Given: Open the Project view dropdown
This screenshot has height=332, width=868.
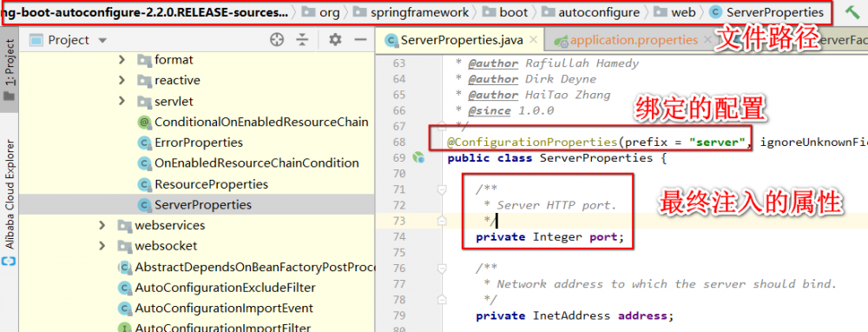Looking at the screenshot, I should point(102,41).
